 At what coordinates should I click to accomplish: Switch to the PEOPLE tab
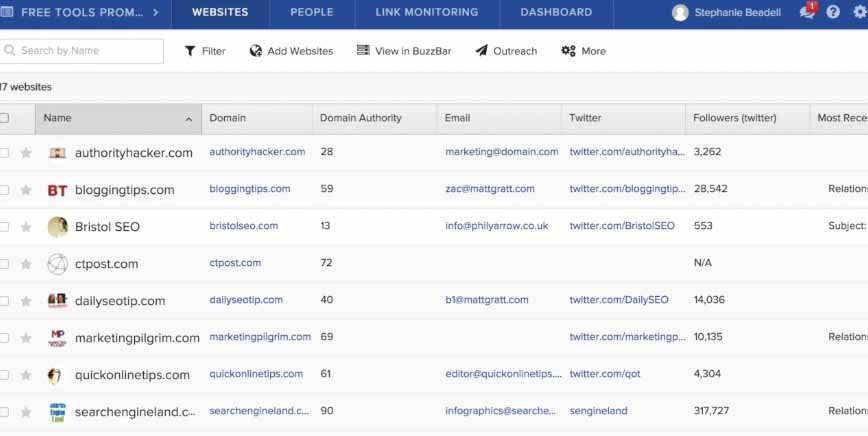[312, 12]
